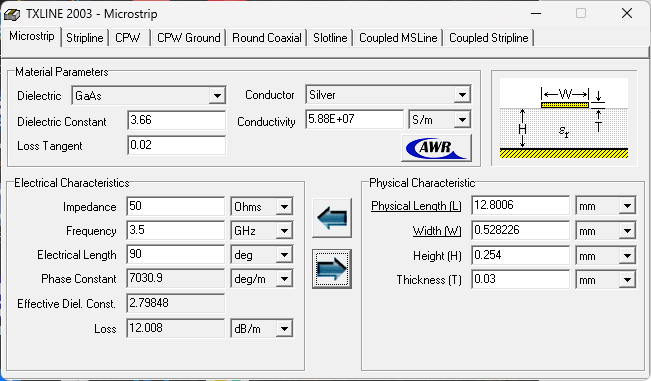The width and height of the screenshot is (651, 381).
Task: Click the Impedance input field
Action: (175, 206)
